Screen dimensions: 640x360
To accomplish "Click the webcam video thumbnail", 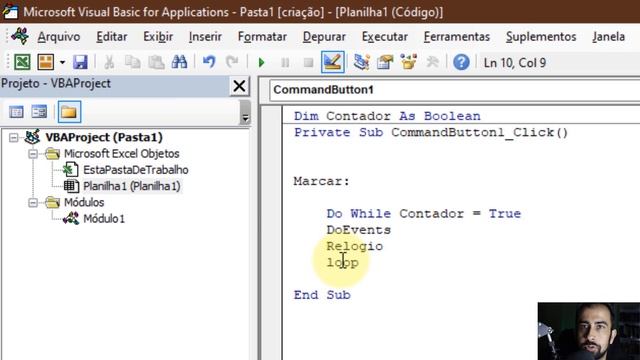I will (589, 331).
